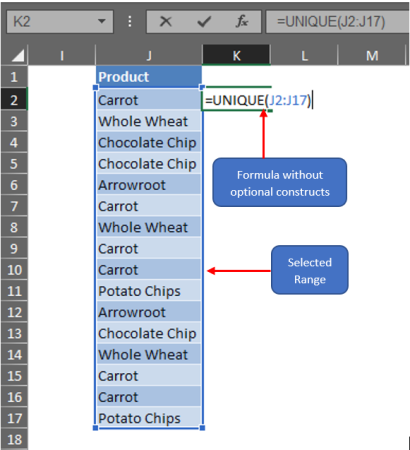
Task: Select row 10 header
Action: 14,270
